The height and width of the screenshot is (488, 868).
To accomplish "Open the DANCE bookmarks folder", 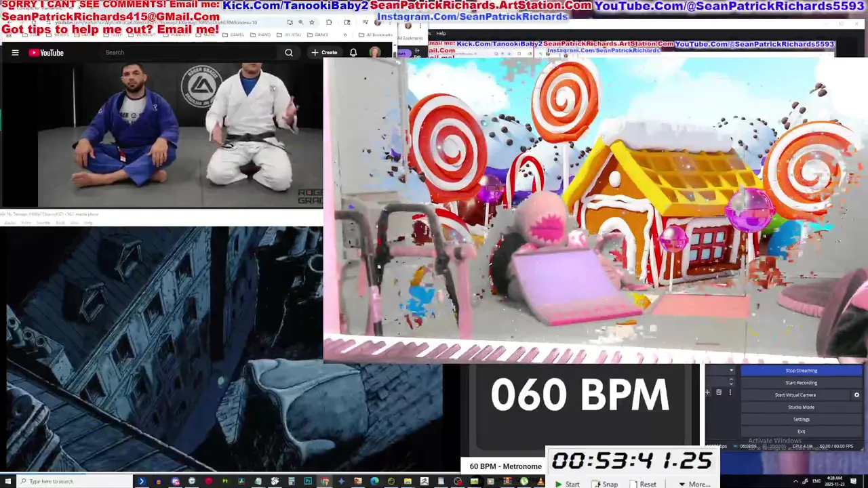I will (x=318, y=35).
